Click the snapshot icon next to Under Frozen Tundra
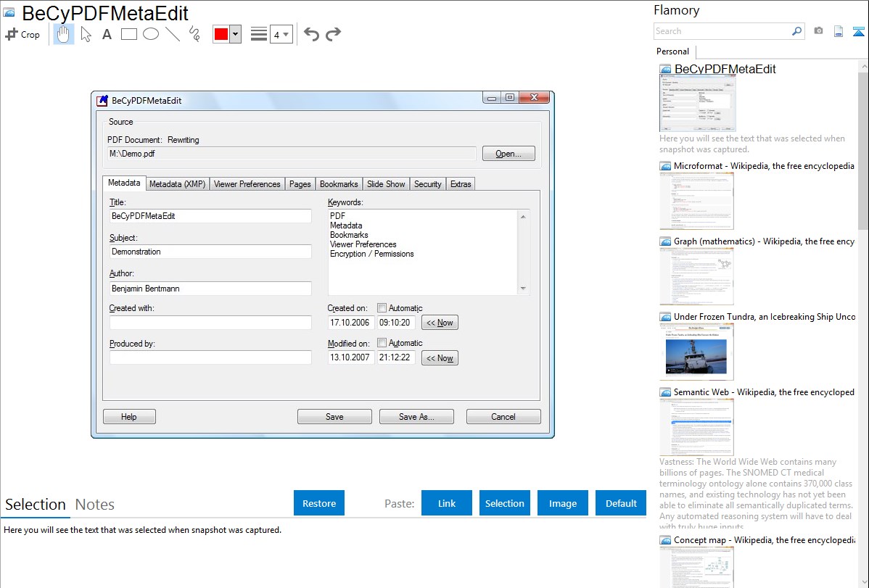The width and height of the screenshot is (869, 588). 665,317
